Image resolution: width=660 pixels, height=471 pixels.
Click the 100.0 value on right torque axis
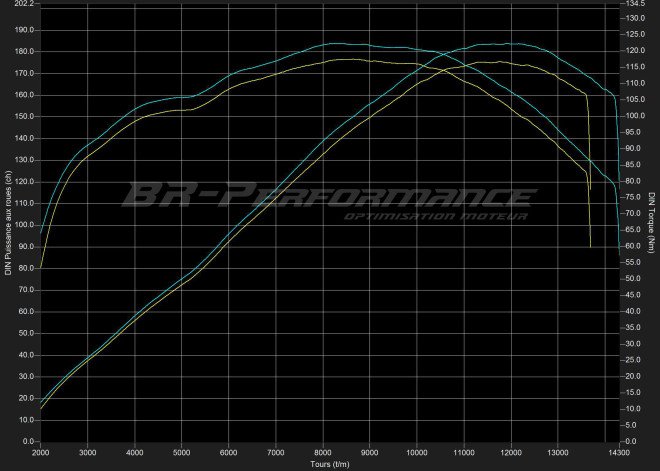coord(635,116)
